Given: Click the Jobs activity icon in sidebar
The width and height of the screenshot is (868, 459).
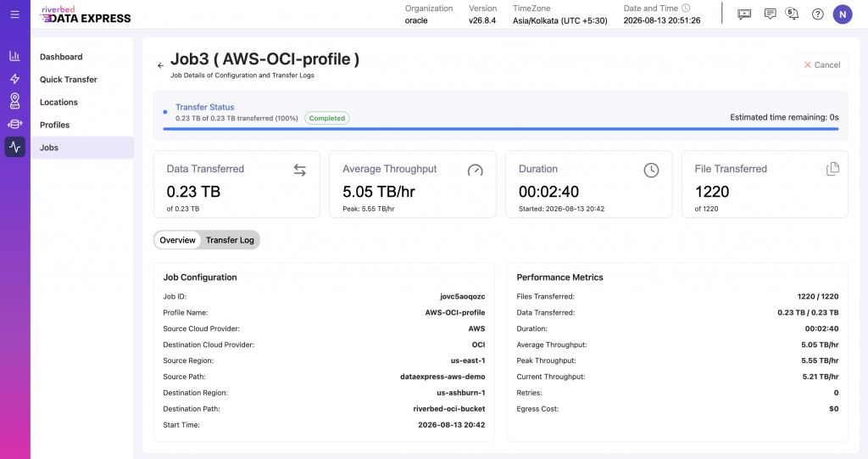Looking at the screenshot, I should (x=15, y=147).
